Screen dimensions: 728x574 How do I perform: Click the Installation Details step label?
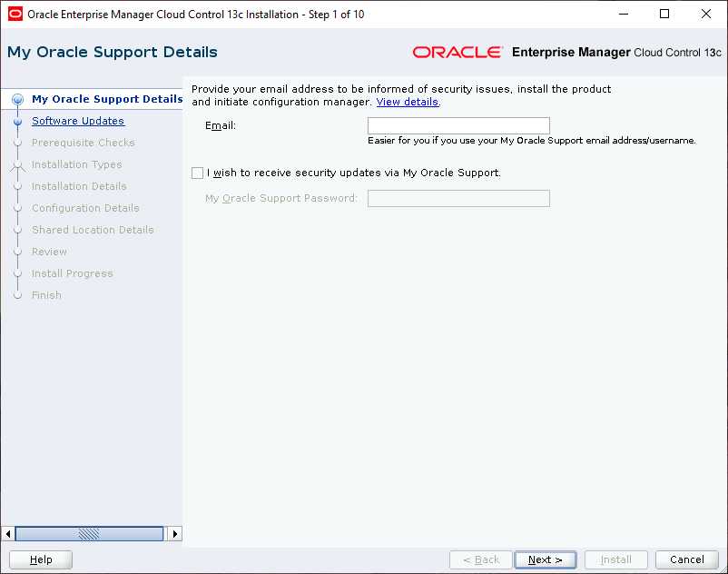click(x=79, y=186)
